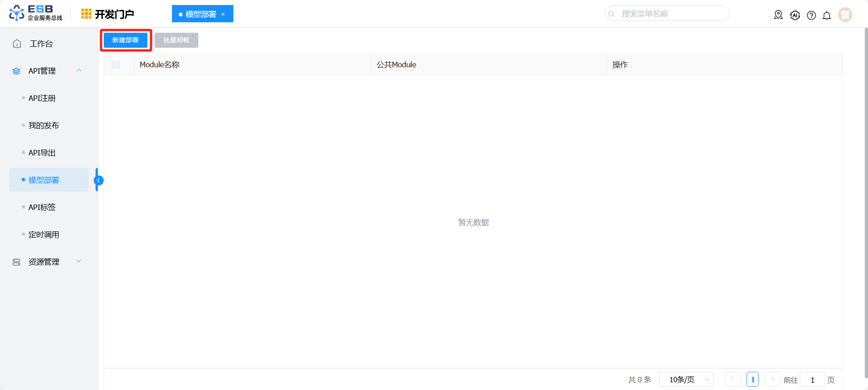Collapse the API管理 menu group
The image size is (868, 390).
coord(79,71)
